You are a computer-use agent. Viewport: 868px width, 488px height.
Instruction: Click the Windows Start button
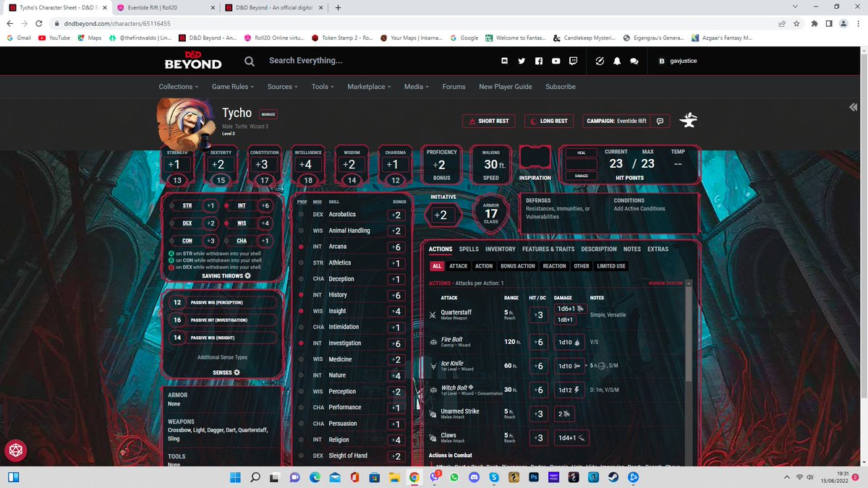click(x=235, y=477)
